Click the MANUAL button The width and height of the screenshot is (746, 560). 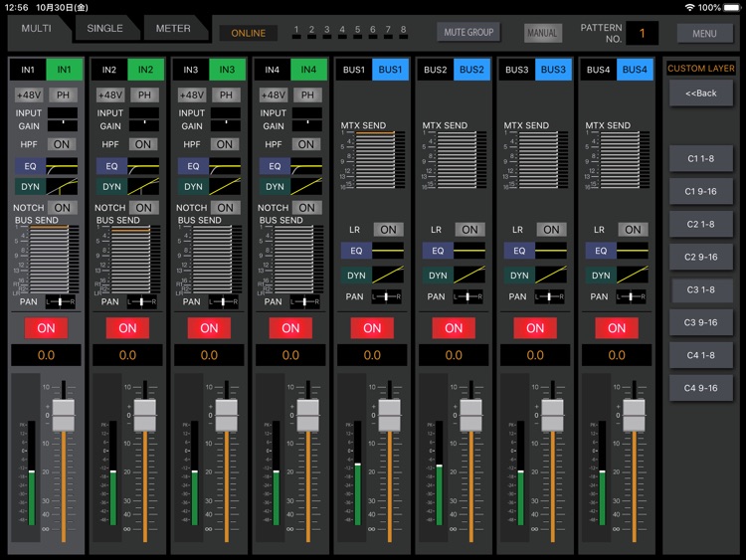pos(542,33)
